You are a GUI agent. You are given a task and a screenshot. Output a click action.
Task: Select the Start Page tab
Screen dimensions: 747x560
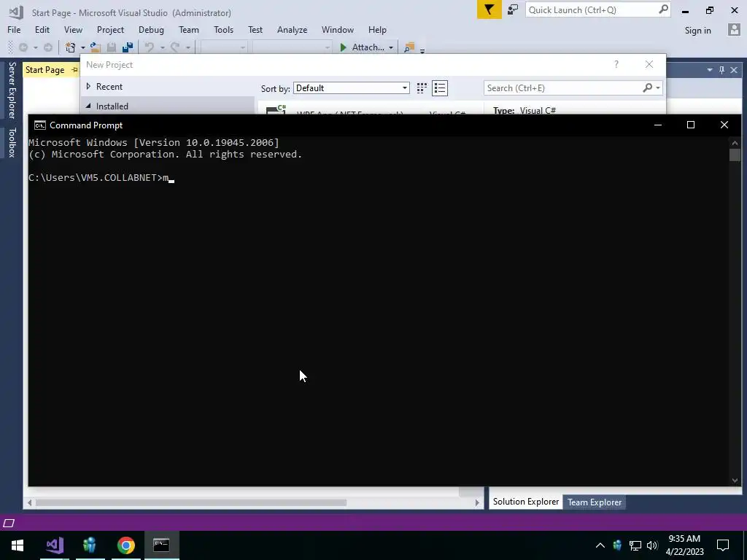[44, 70]
